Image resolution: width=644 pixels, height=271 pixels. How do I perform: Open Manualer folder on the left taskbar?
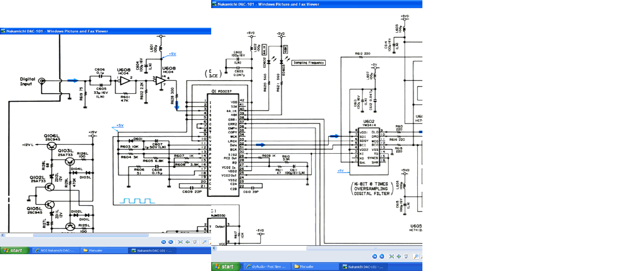103,251
